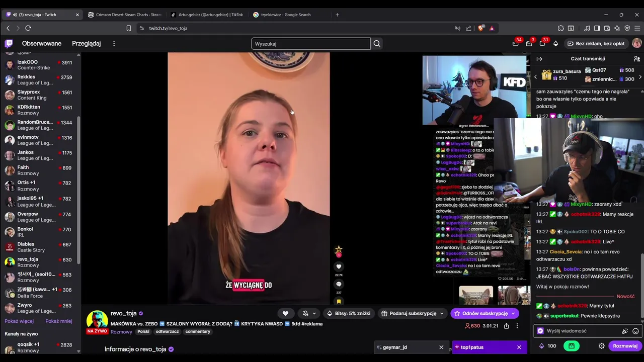Open the emote picker smiley
Viewport: 644px width, 362px height.
pos(635,331)
